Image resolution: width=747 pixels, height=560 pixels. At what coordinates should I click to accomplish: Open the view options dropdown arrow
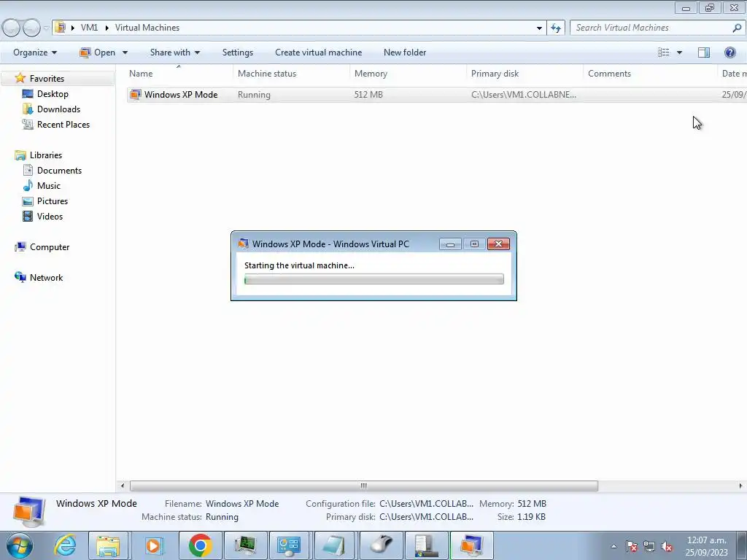click(679, 52)
